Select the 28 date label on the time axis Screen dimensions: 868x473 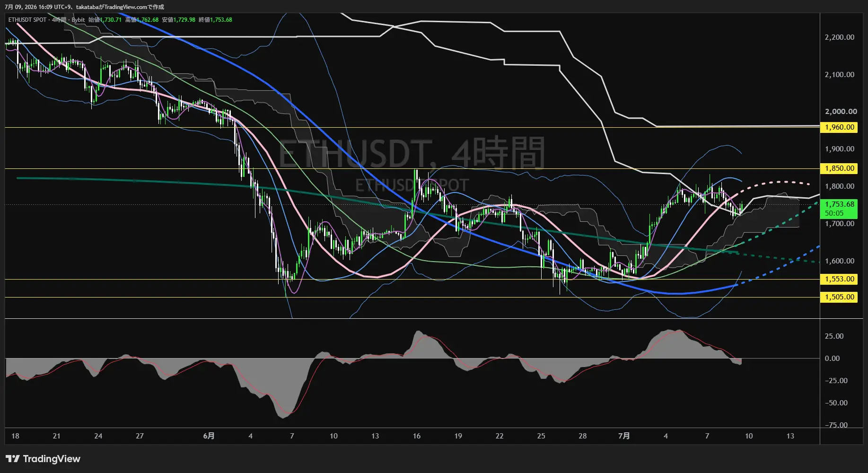582,436
